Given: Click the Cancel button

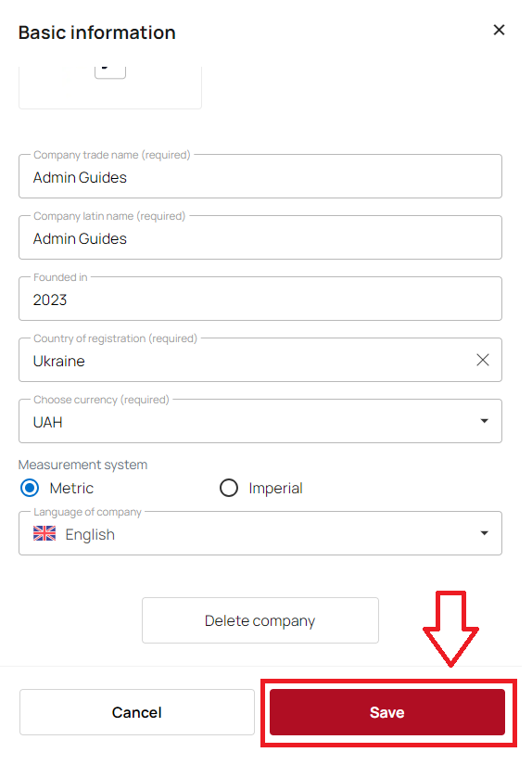Looking at the screenshot, I should [x=137, y=712].
